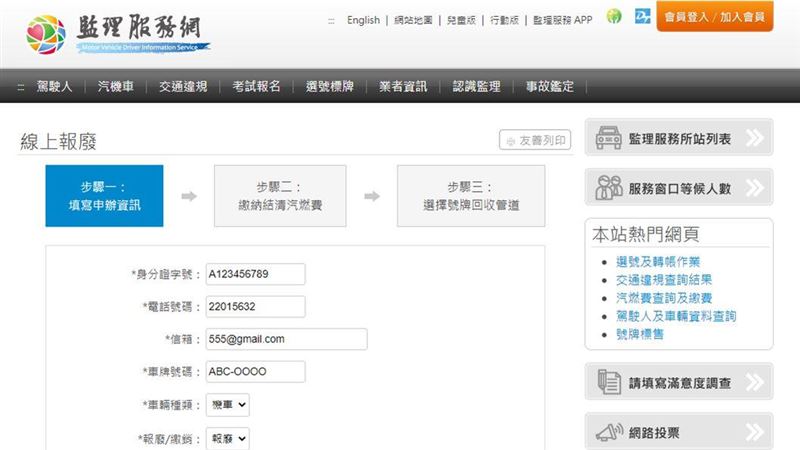Click the green globe icon in header
Viewport: 800px width, 450px height.
click(614, 16)
